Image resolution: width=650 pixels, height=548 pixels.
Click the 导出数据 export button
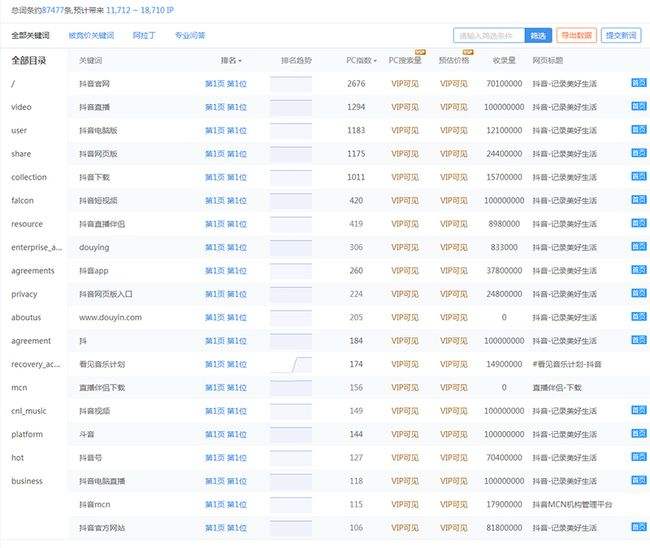coord(576,36)
